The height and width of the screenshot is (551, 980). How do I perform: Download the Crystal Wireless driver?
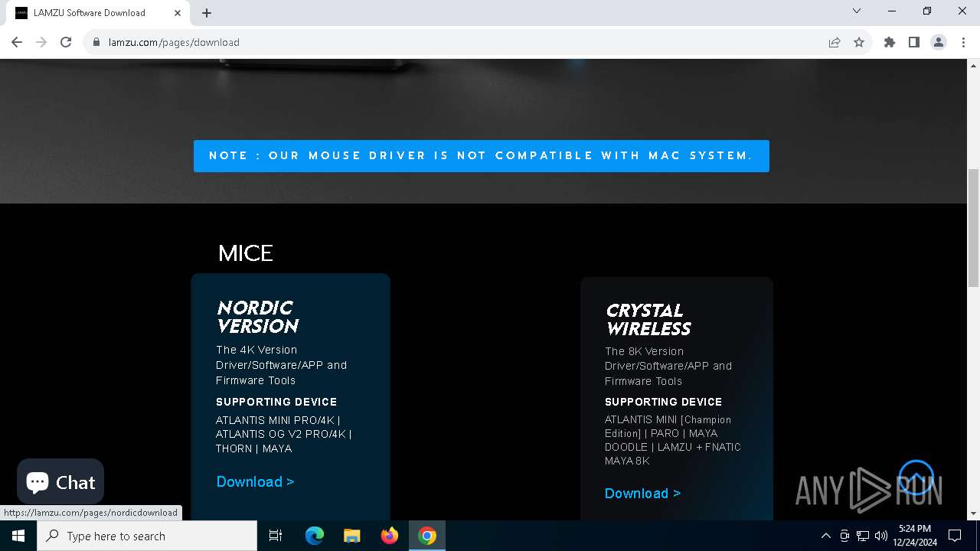(x=642, y=494)
